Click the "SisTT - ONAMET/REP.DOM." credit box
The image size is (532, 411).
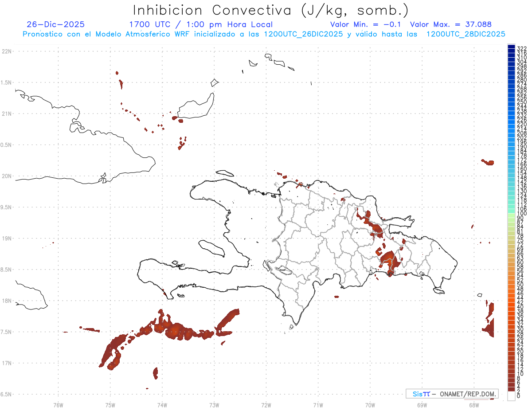(452, 394)
